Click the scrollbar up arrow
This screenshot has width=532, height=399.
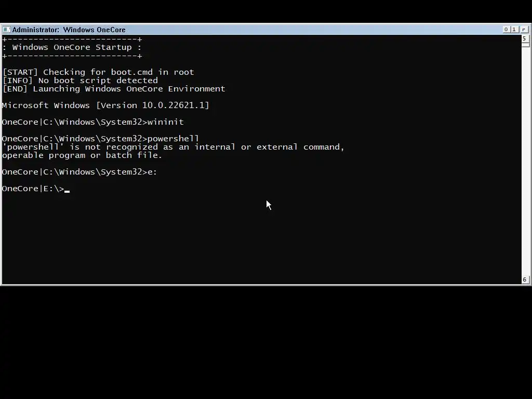525,38
